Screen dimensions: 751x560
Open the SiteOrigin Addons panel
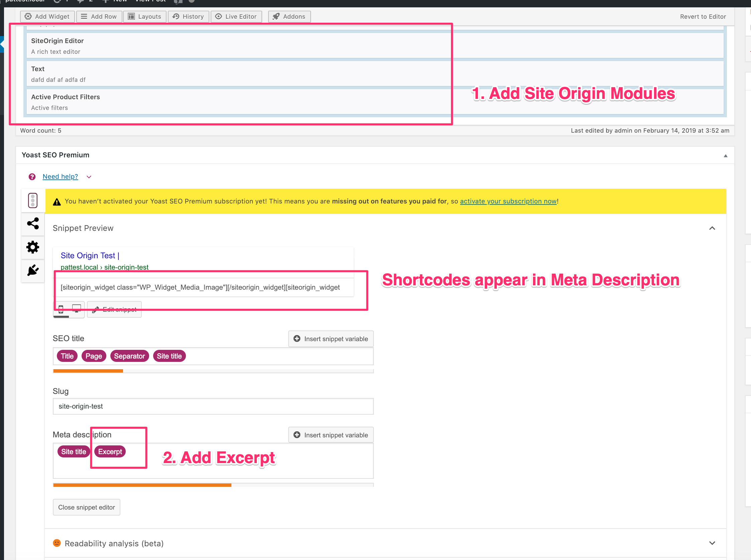tap(289, 16)
